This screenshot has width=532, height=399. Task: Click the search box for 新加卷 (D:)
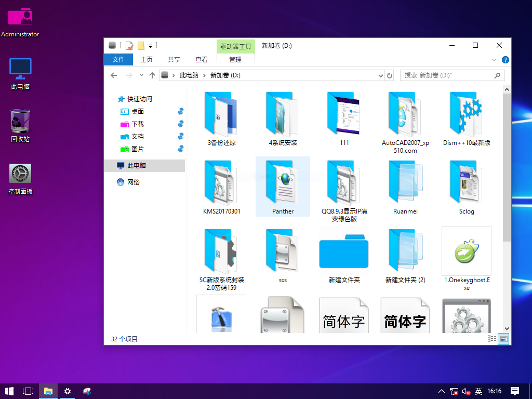pos(447,75)
